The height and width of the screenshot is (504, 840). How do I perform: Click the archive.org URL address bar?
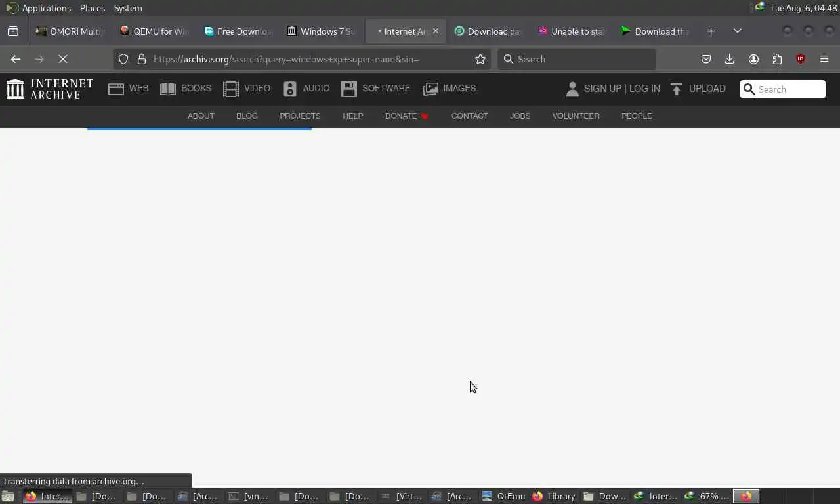(x=302, y=59)
